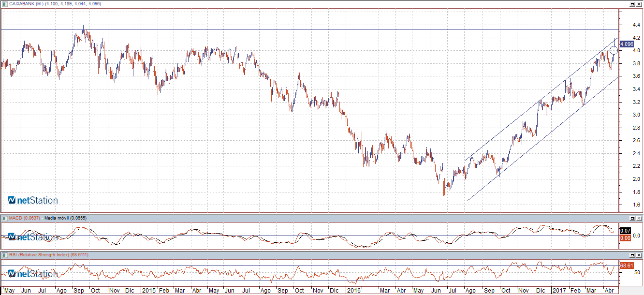Click the Media móvil (0.0655) label
Screen dimensions: 644x295
click(x=65, y=218)
